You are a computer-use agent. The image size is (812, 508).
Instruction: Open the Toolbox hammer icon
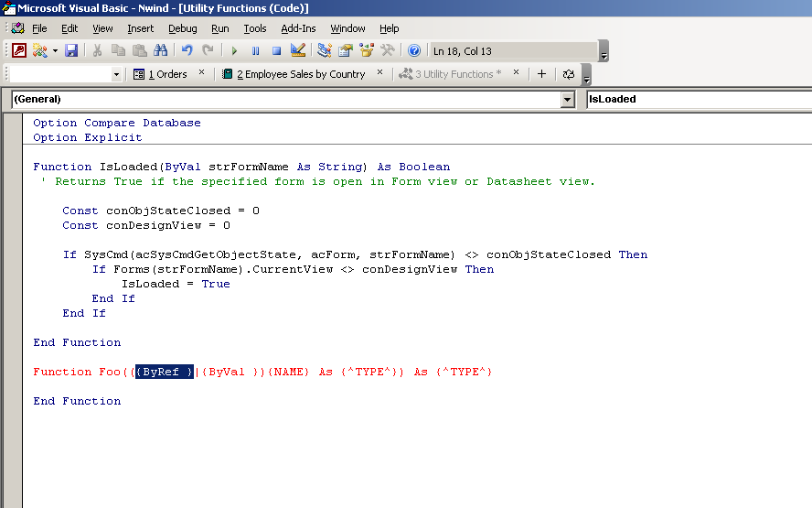[388, 50]
